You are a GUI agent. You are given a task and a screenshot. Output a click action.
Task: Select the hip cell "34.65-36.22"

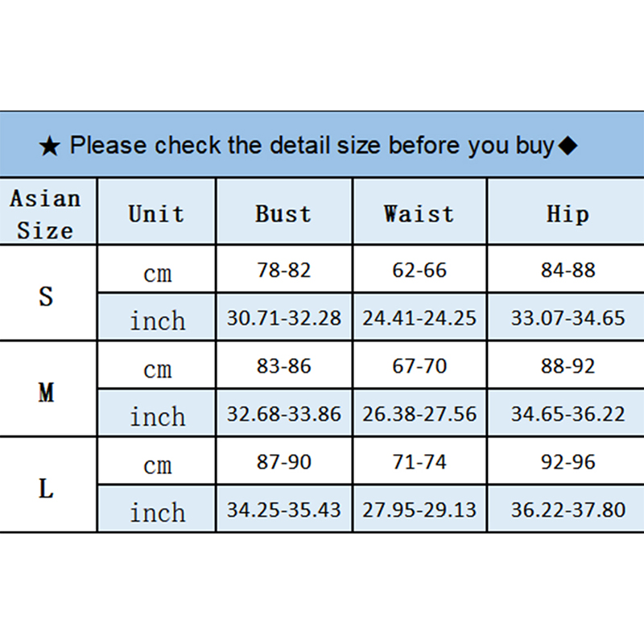pos(568,415)
